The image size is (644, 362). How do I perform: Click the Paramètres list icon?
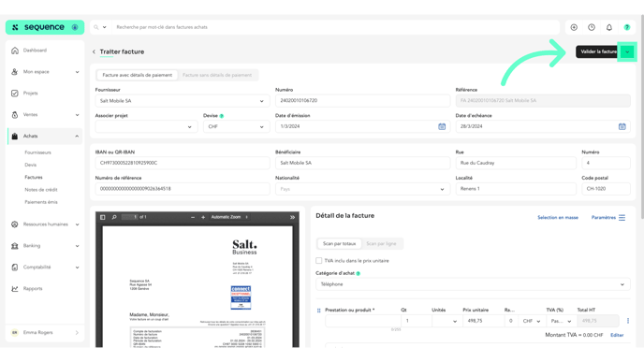[x=622, y=218]
